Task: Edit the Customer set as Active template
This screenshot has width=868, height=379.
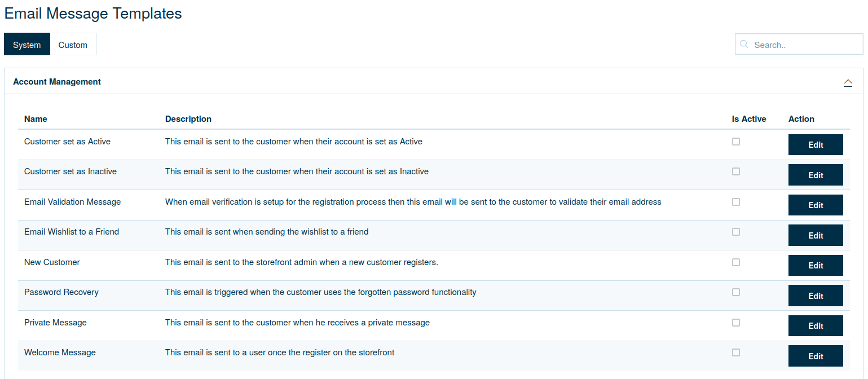Action: [x=815, y=145]
